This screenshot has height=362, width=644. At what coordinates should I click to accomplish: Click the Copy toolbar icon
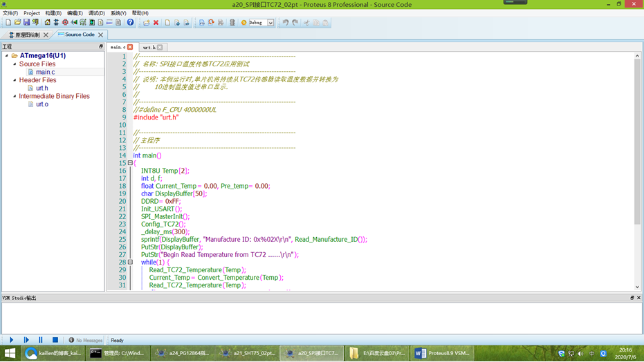pyautogui.click(x=316, y=23)
